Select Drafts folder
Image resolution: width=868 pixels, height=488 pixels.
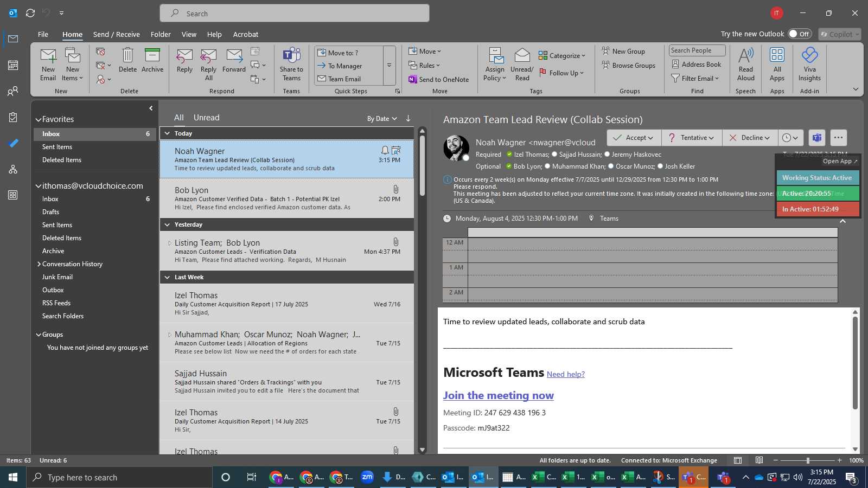click(51, 212)
